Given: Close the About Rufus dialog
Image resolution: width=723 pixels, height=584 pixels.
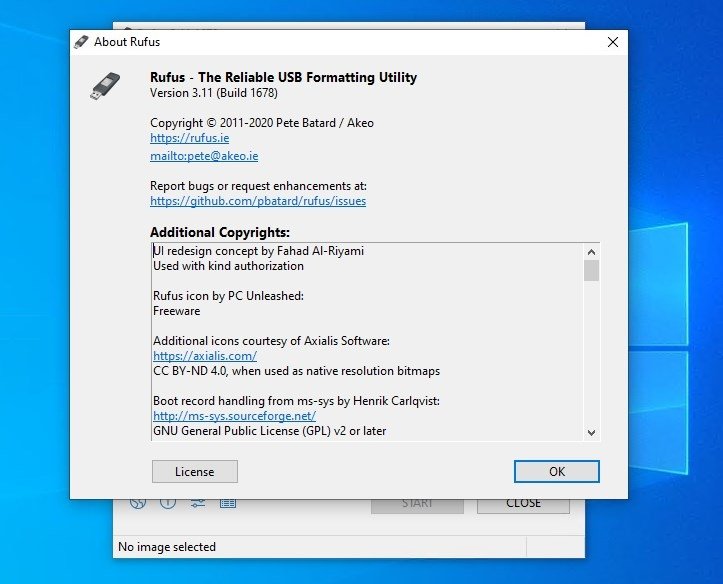Looking at the screenshot, I should coord(613,42).
